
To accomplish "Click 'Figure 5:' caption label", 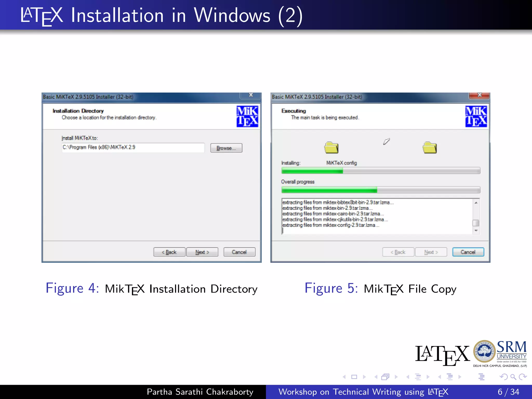I will [331, 288].
